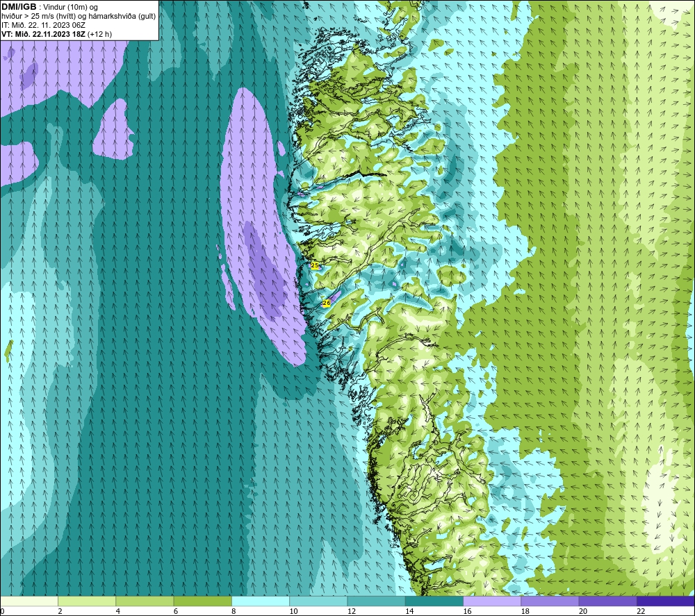Click the yellow gust marker labeled 25

point(315,265)
